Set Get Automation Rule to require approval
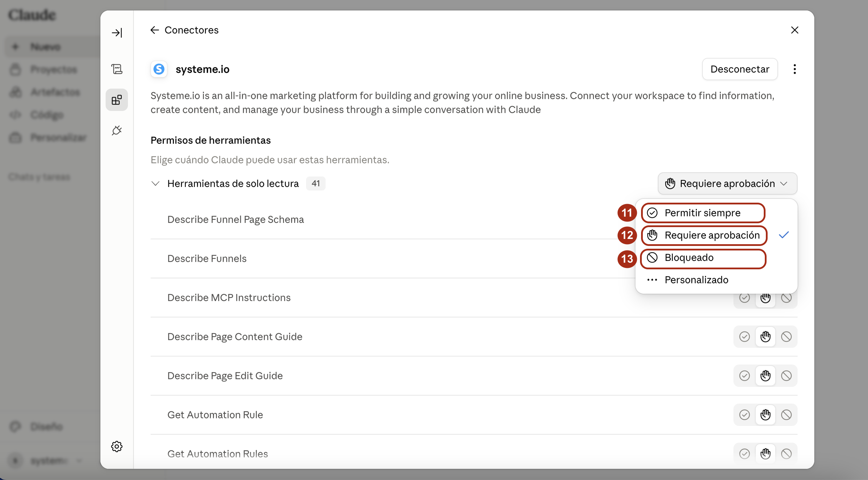Screen dimensions: 868x480 point(766,415)
